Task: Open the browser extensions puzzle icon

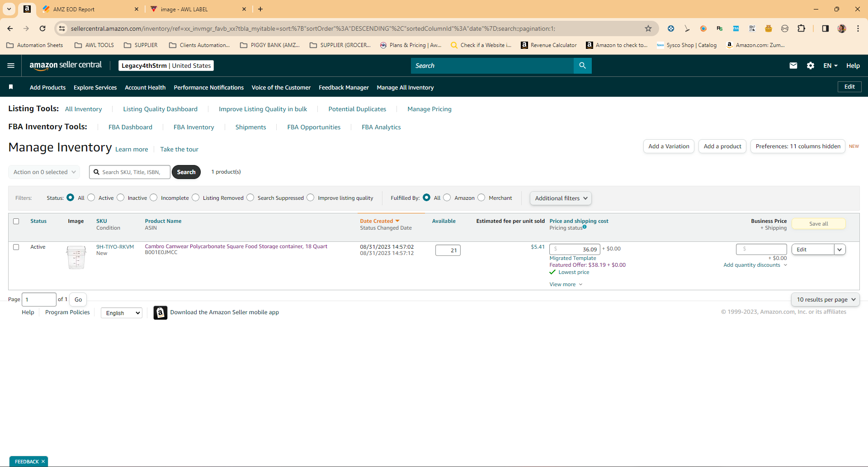Action: 801,28
